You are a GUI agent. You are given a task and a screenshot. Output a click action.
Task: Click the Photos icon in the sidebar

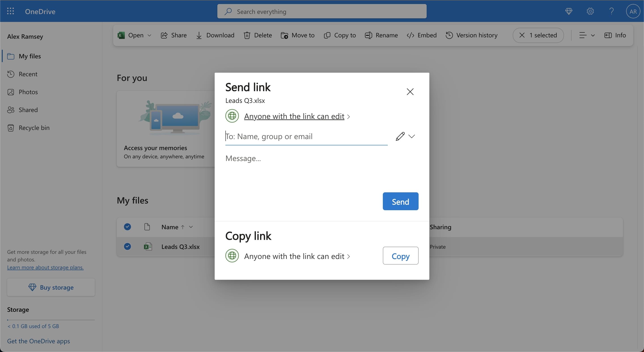tap(11, 92)
